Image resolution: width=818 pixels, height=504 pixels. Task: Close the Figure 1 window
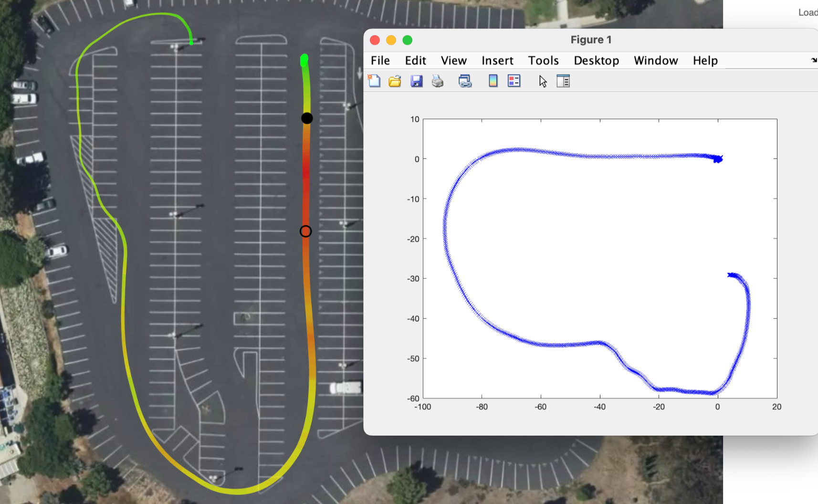[x=375, y=40]
